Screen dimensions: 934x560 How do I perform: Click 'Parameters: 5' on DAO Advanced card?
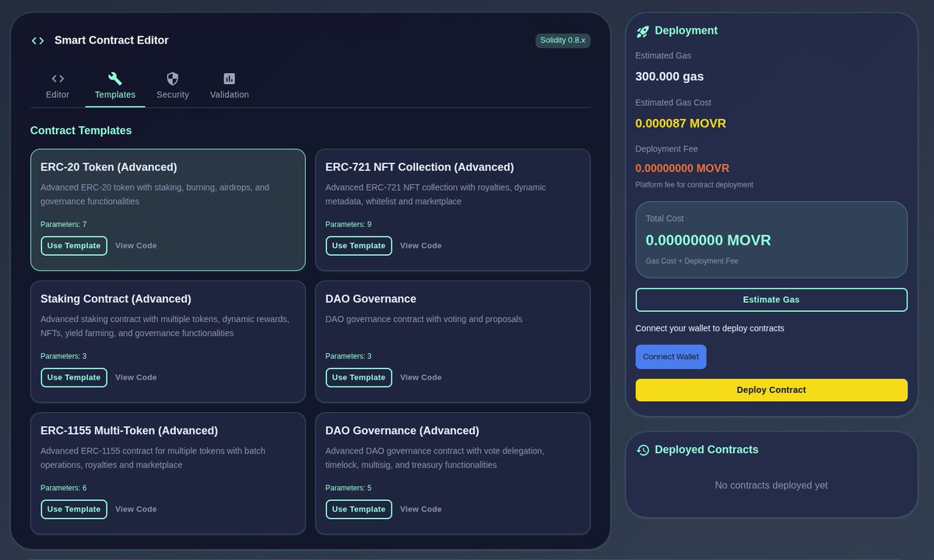click(349, 488)
